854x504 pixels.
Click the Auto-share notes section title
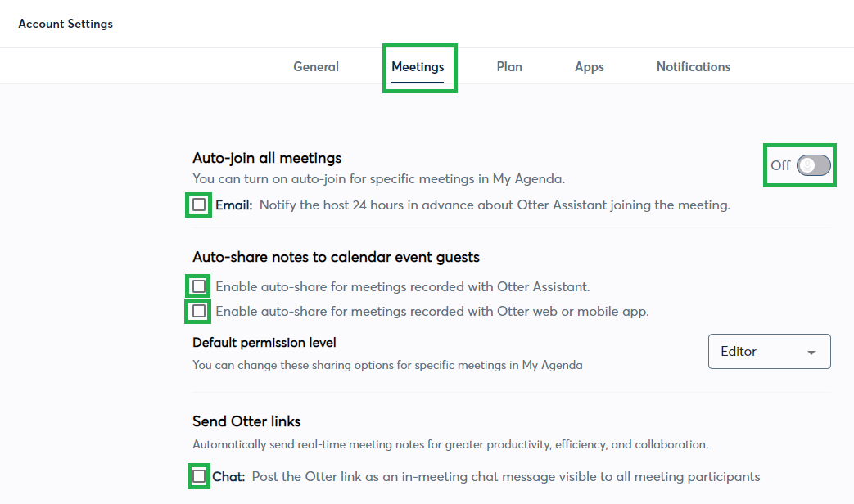coord(337,256)
